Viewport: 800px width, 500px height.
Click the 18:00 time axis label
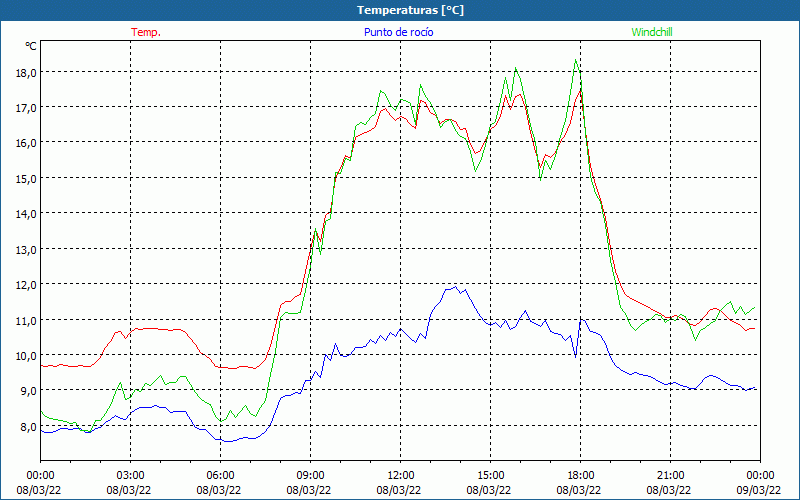click(581, 476)
